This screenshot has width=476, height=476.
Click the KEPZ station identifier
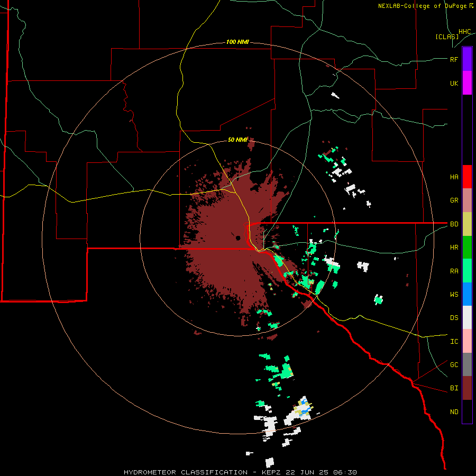(271, 472)
